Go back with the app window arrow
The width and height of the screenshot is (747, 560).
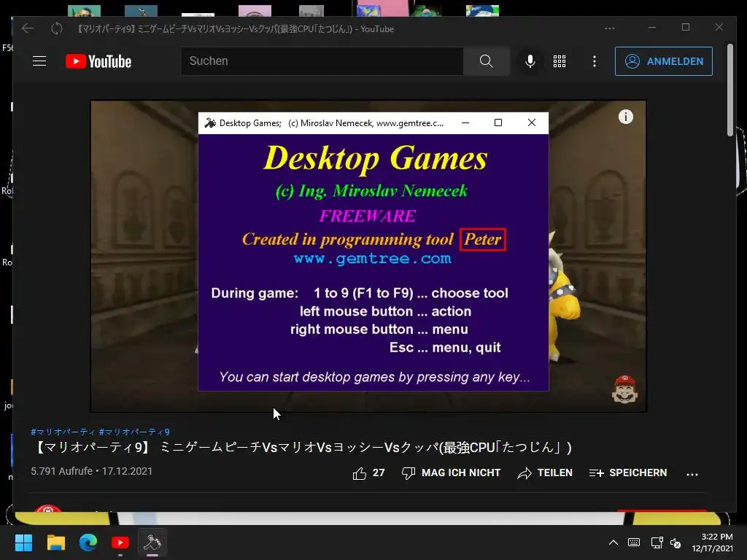28,28
